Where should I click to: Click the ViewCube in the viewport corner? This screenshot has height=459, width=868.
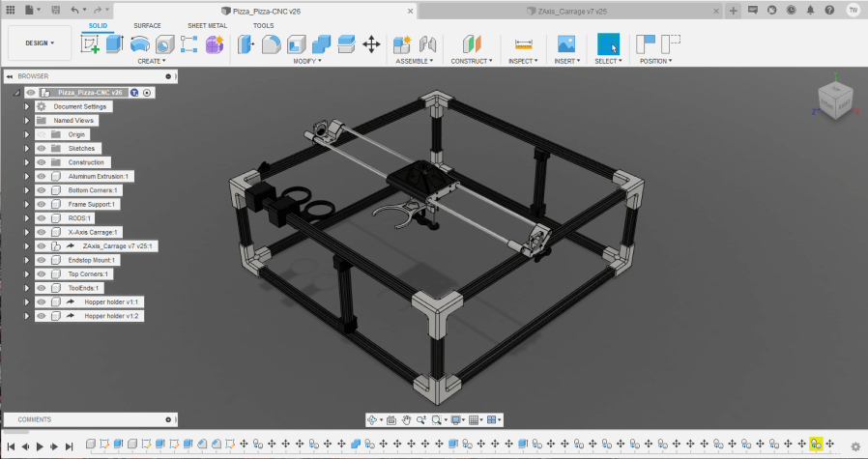835,98
